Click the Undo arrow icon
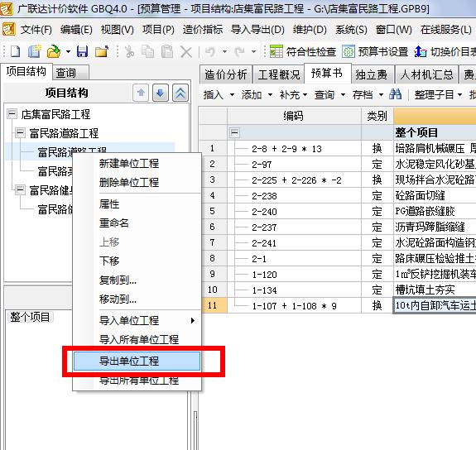476x450 pixels. click(210, 51)
